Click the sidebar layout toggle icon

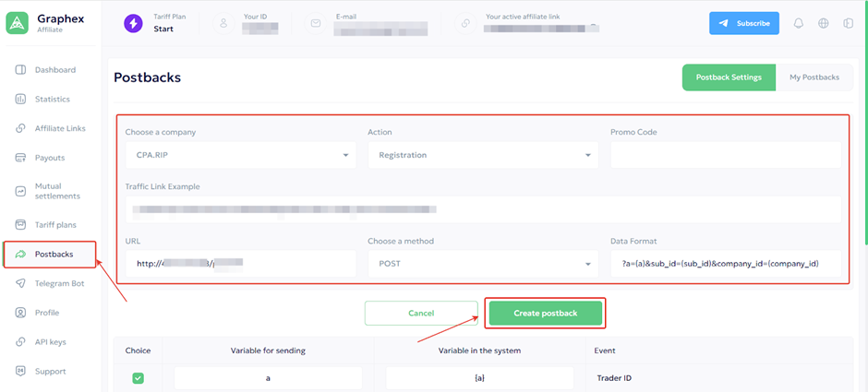pyautogui.click(x=848, y=23)
